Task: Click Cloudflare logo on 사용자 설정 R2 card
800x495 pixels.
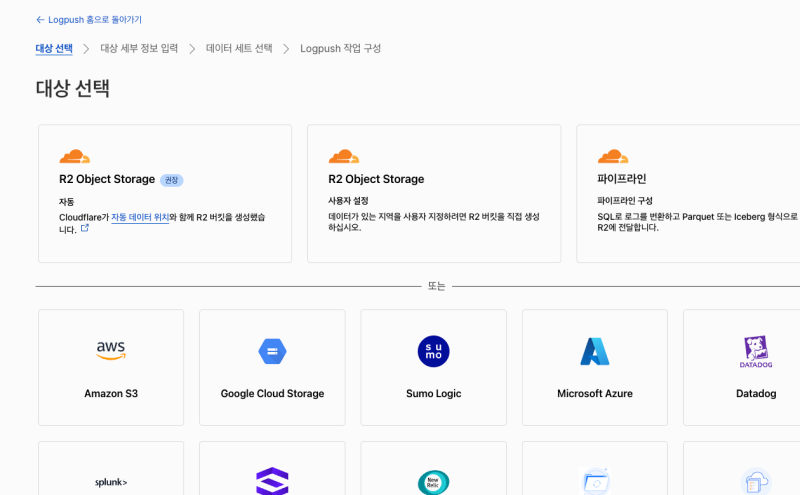Action: [344, 156]
